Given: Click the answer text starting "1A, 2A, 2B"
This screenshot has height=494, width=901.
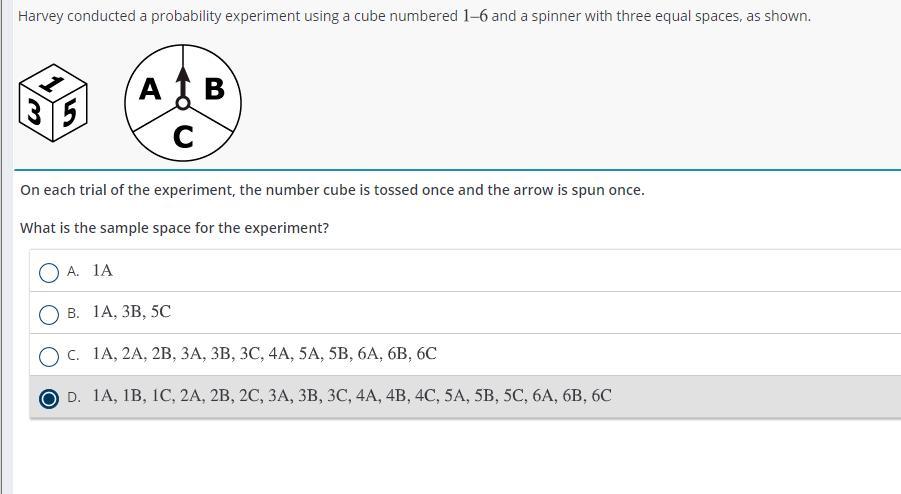Looking at the screenshot, I should (x=264, y=354).
